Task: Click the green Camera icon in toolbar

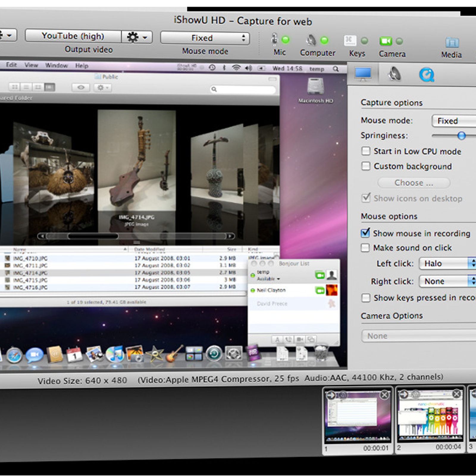Action: coord(386,41)
